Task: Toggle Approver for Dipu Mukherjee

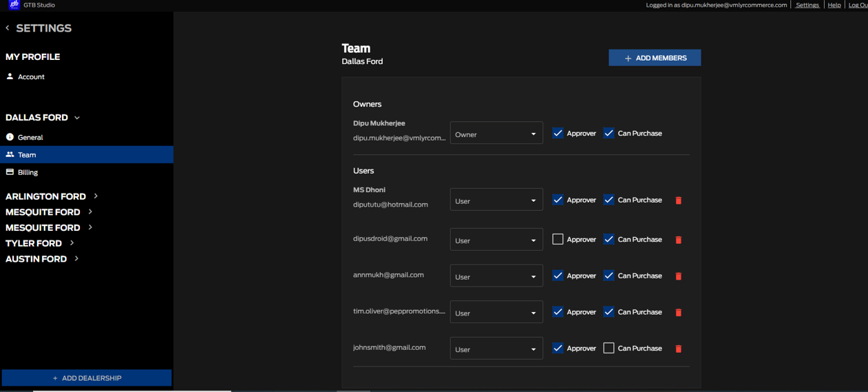Action: coord(558,133)
